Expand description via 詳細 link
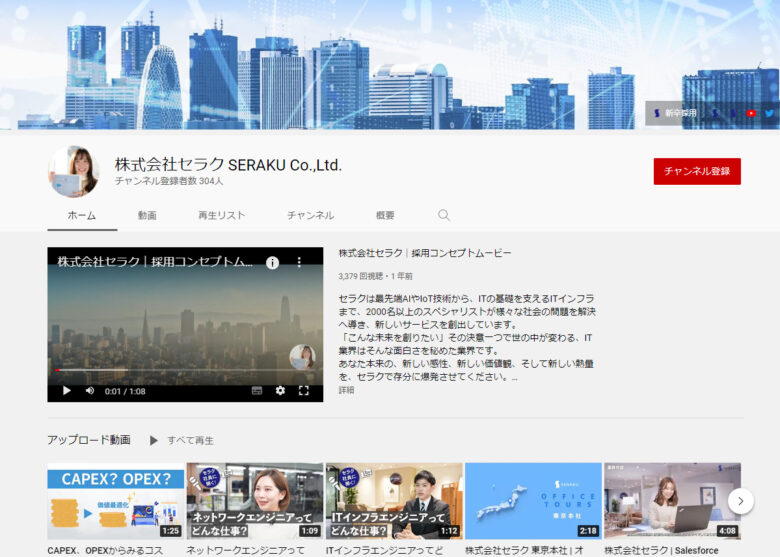The image size is (780, 557). [346, 390]
